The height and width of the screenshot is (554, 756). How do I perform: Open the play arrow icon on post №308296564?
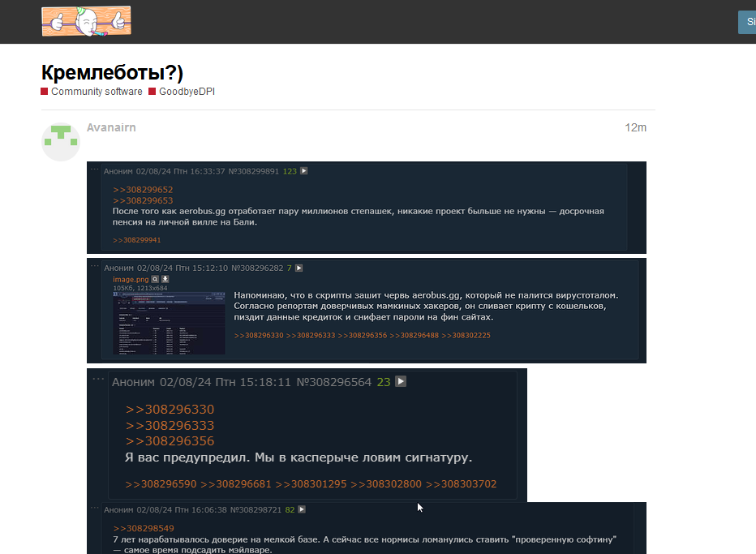click(x=401, y=381)
